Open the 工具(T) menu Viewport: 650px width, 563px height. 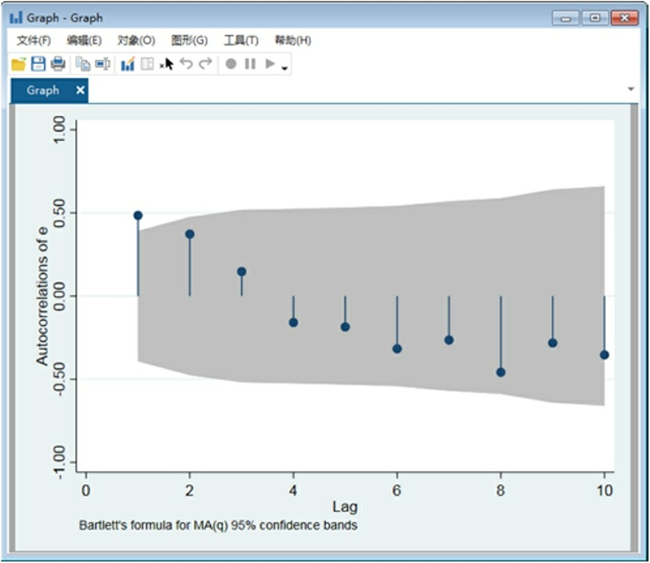point(240,40)
